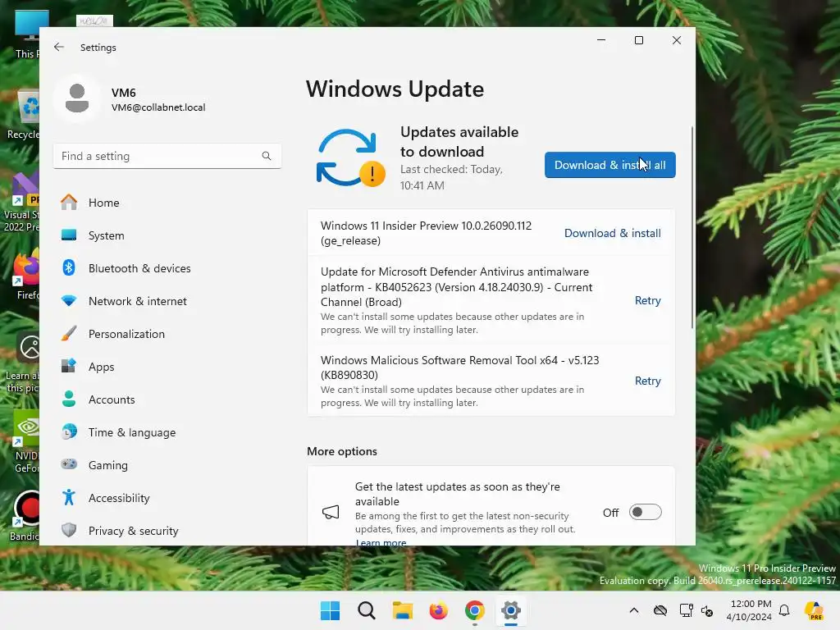Click the megaphone icon beside latest updates option
Viewport: 840px width, 630px height.
[x=331, y=512]
